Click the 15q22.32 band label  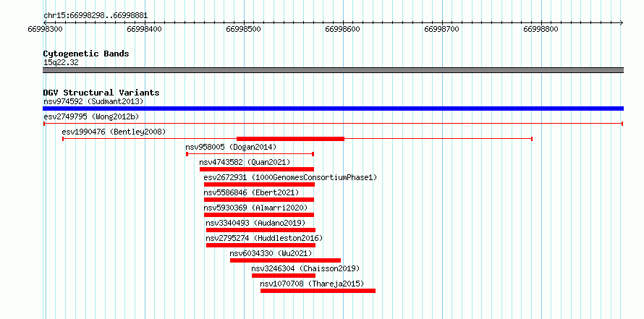click(61, 63)
